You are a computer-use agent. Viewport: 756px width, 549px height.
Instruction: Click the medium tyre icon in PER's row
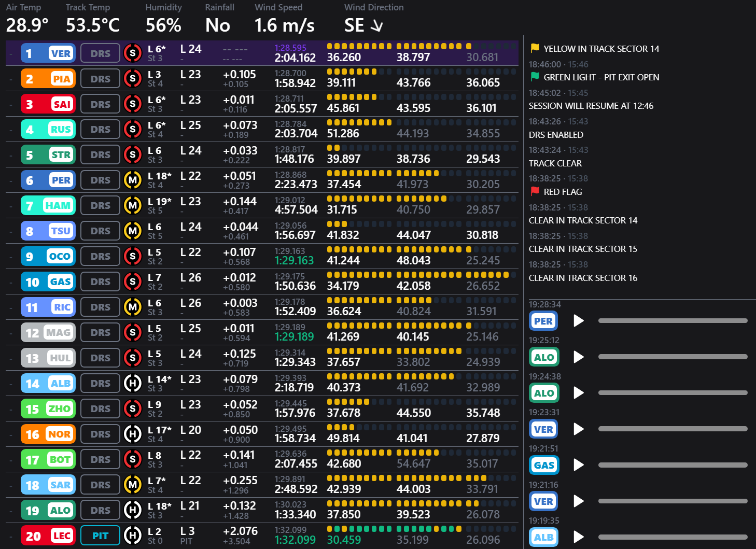(x=133, y=180)
